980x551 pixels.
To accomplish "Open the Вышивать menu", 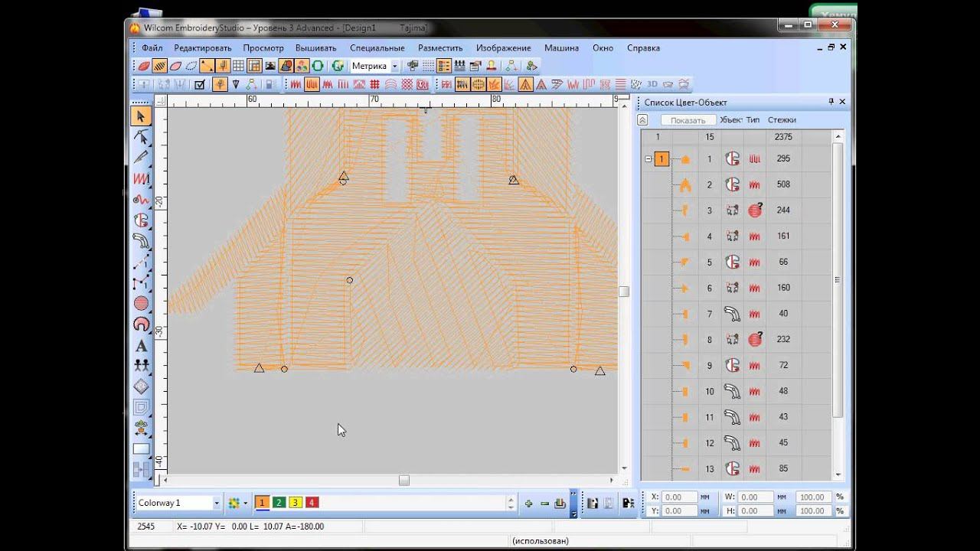I will coord(315,47).
